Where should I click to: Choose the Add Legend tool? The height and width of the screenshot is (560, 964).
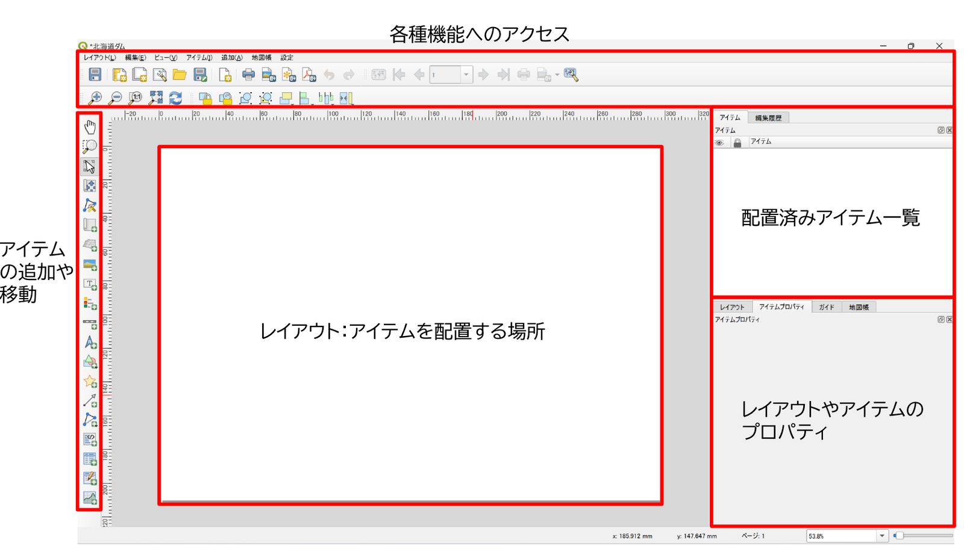90,303
